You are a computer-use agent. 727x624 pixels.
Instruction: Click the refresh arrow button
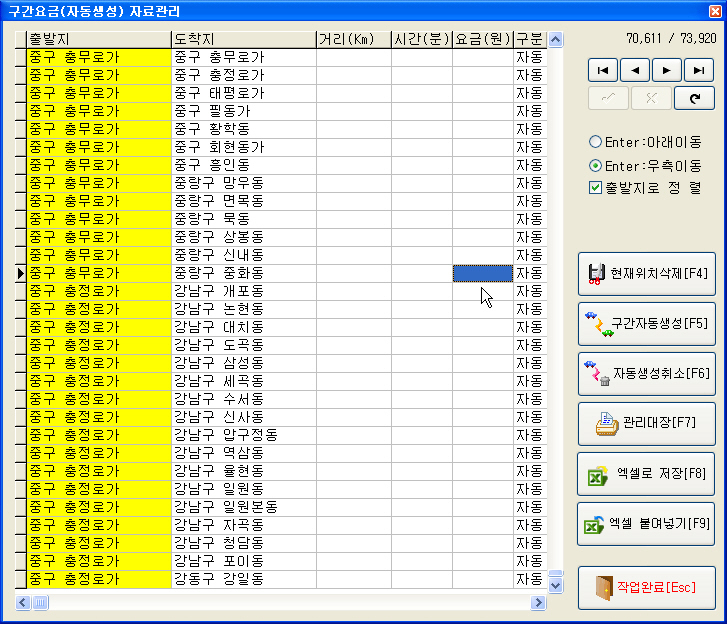tap(694, 98)
